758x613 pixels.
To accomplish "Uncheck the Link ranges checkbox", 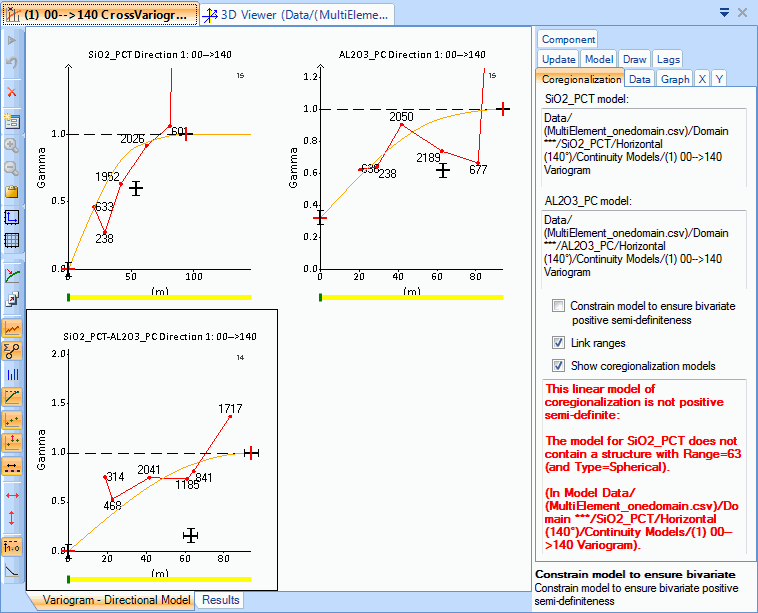I will click(x=558, y=343).
